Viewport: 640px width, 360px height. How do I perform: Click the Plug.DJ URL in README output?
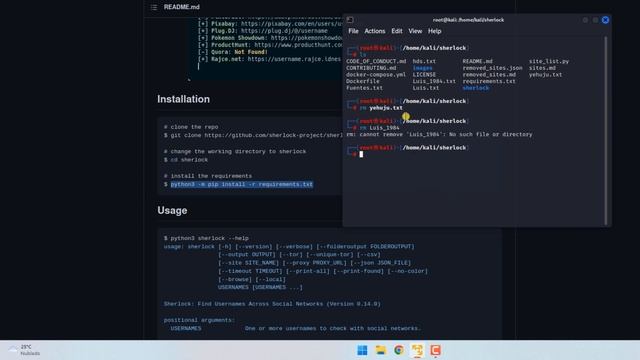click(x=284, y=31)
